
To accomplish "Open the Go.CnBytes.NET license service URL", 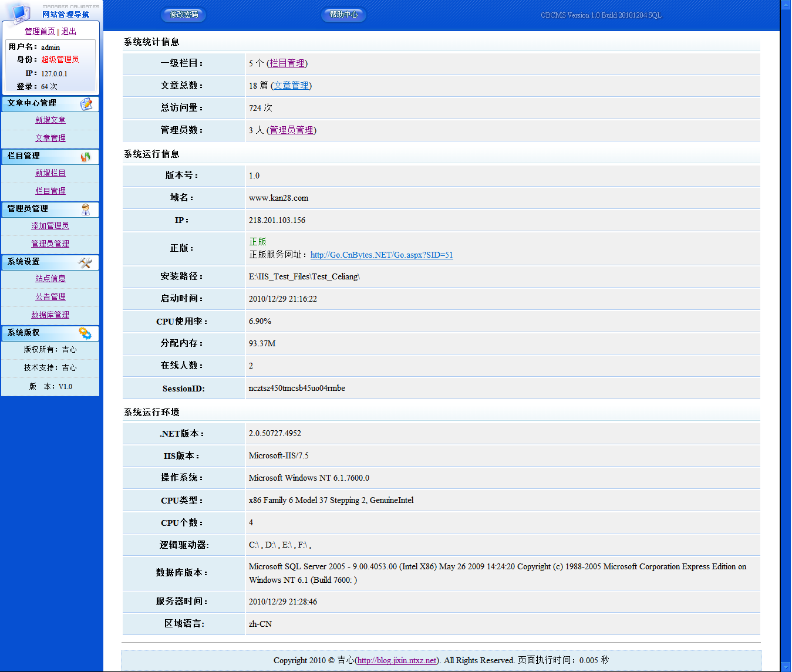I will click(x=382, y=255).
